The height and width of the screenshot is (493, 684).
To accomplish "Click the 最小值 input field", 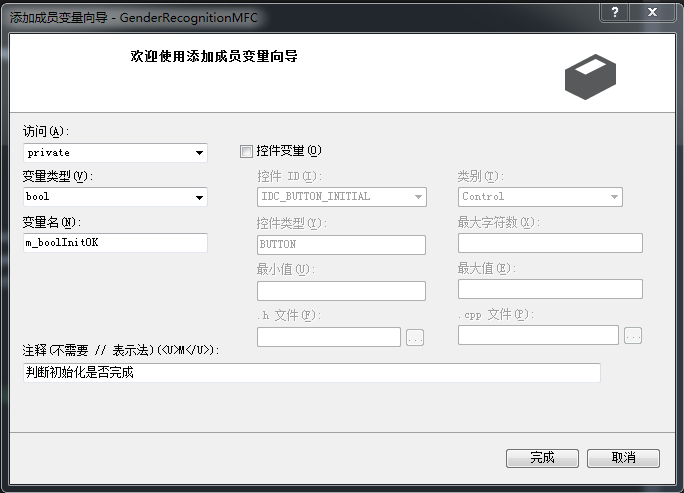I will [x=341, y=291].
